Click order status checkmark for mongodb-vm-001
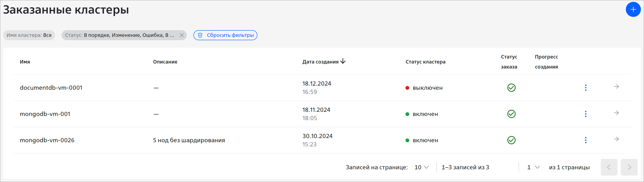Screen dimensions: 644x182 point(511,114)
